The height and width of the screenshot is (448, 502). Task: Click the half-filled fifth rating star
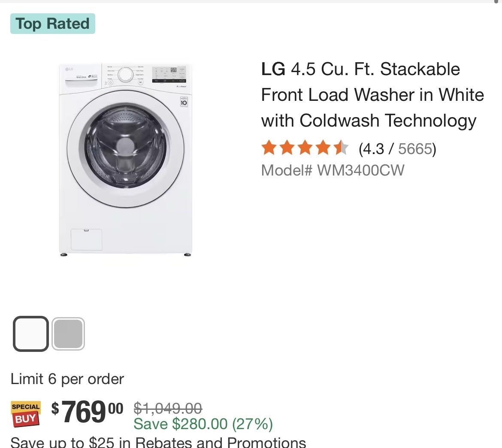point(341,148)
